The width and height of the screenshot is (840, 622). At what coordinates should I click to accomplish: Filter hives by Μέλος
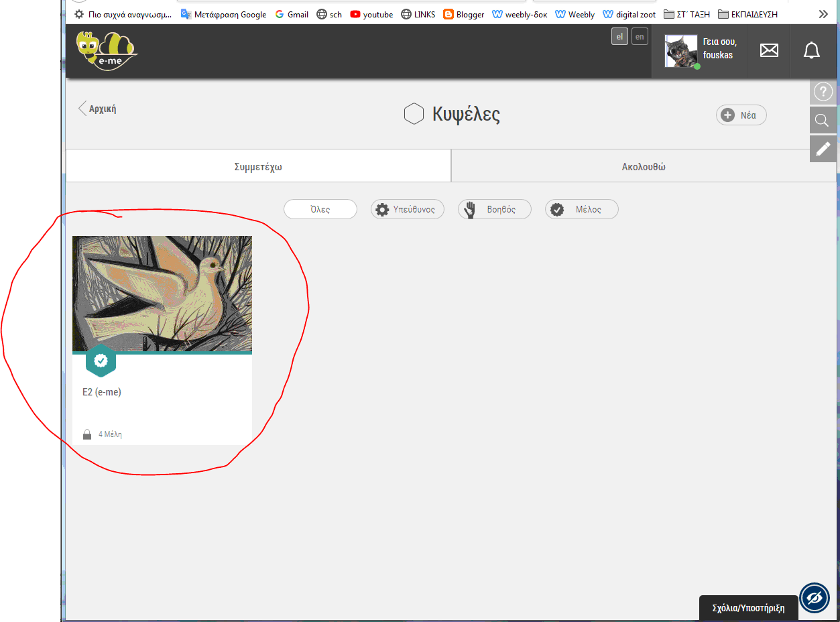click(x=582, y=209)
